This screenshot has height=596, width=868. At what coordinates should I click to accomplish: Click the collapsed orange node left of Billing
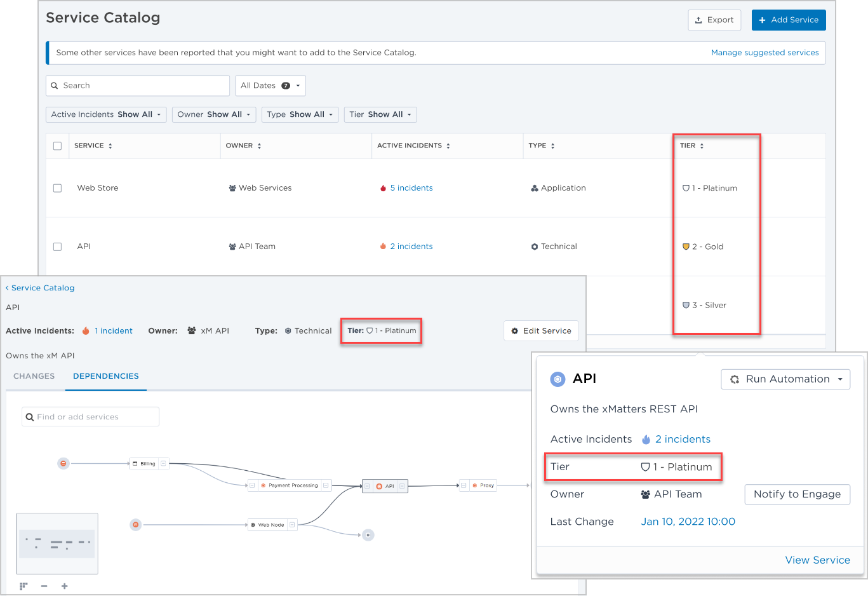63,464
